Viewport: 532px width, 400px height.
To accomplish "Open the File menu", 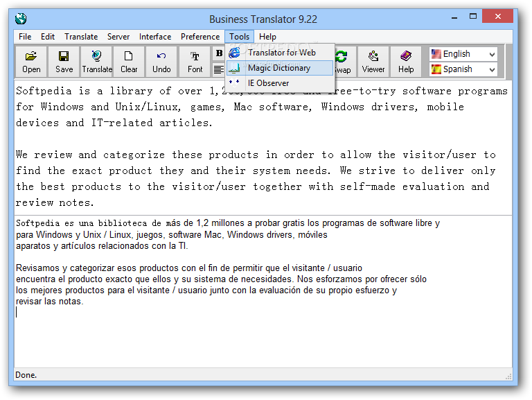I will (x=25, y=37).
